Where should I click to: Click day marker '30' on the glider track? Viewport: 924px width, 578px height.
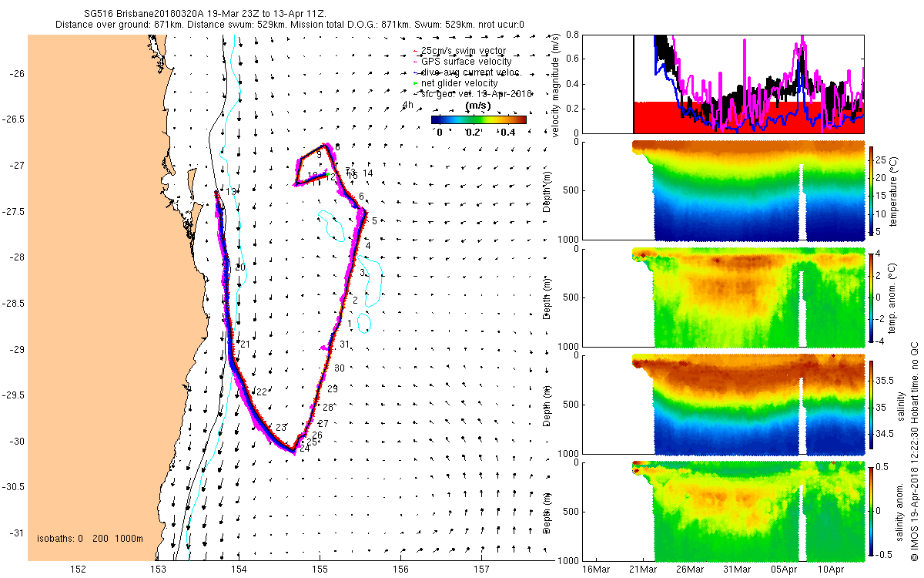click(340, 368)
